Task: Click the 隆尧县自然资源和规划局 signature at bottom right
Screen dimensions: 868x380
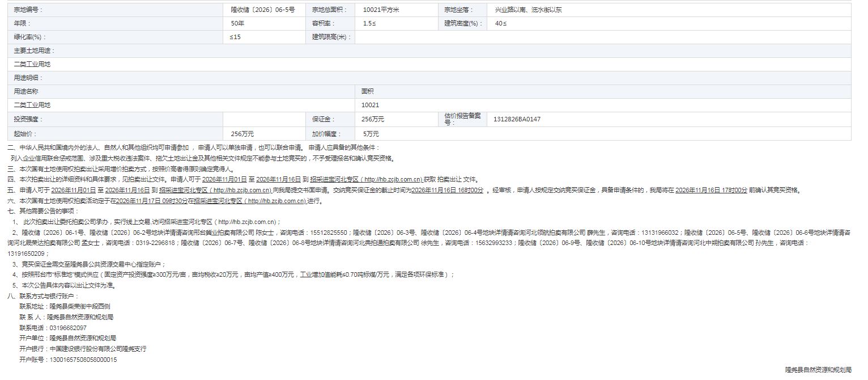Action: point(818,370)
